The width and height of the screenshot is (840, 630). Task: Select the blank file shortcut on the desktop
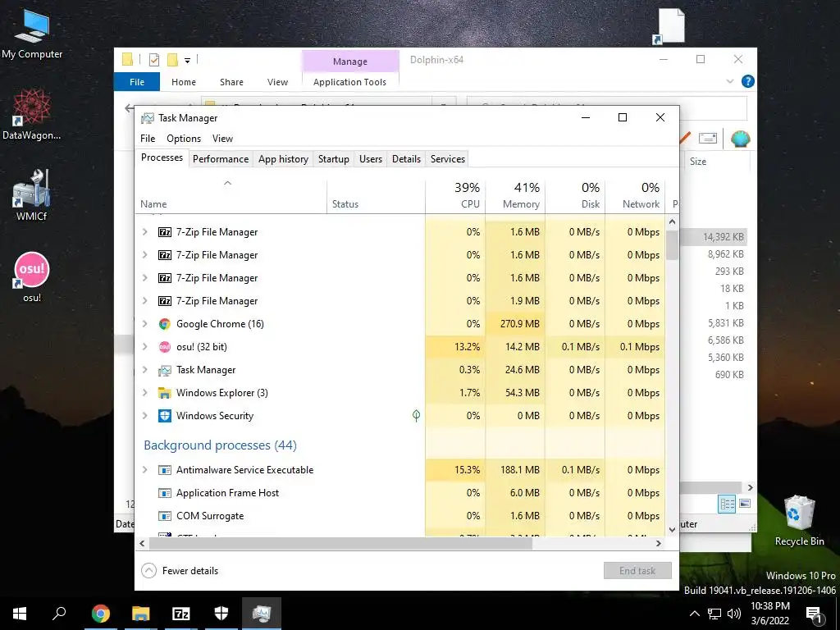(669, 26)
